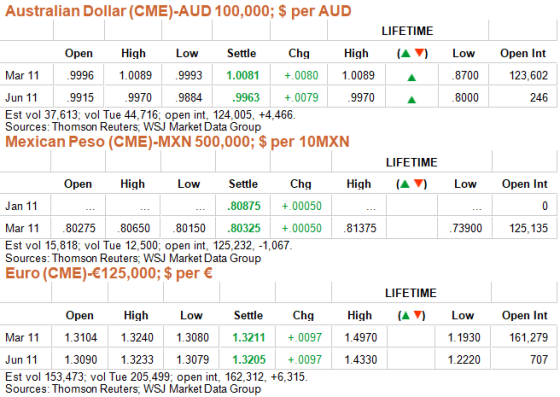Viewport: 560px width, 397px height.
Task: Select the change value +.0080
Action: [x=301, y=76]
